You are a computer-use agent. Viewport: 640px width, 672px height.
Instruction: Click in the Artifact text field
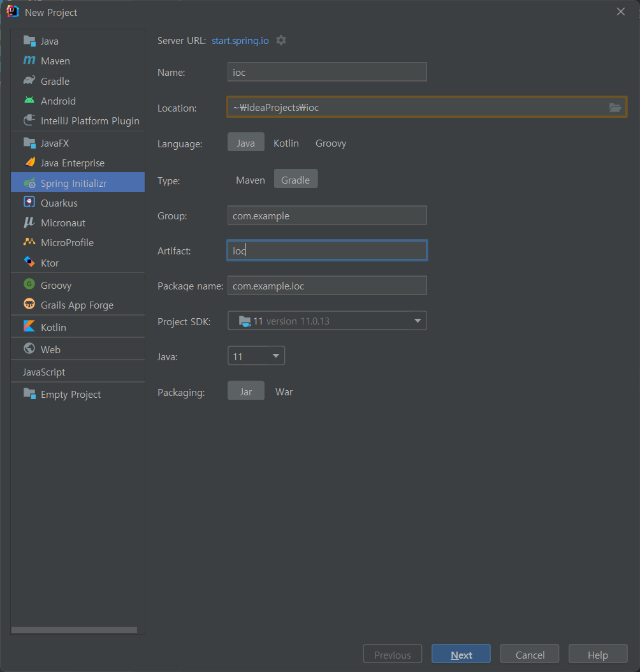coord(327,251)
